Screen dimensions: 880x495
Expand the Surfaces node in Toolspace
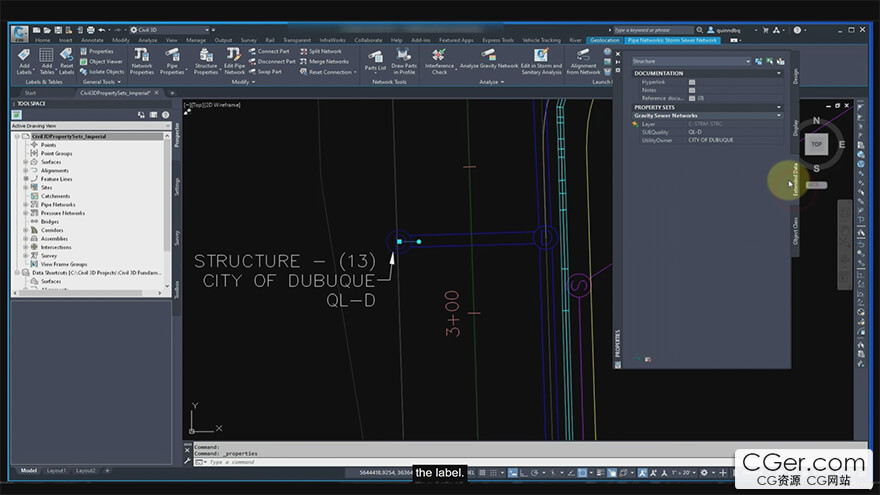pyautogui.click(x=26, y=162)
